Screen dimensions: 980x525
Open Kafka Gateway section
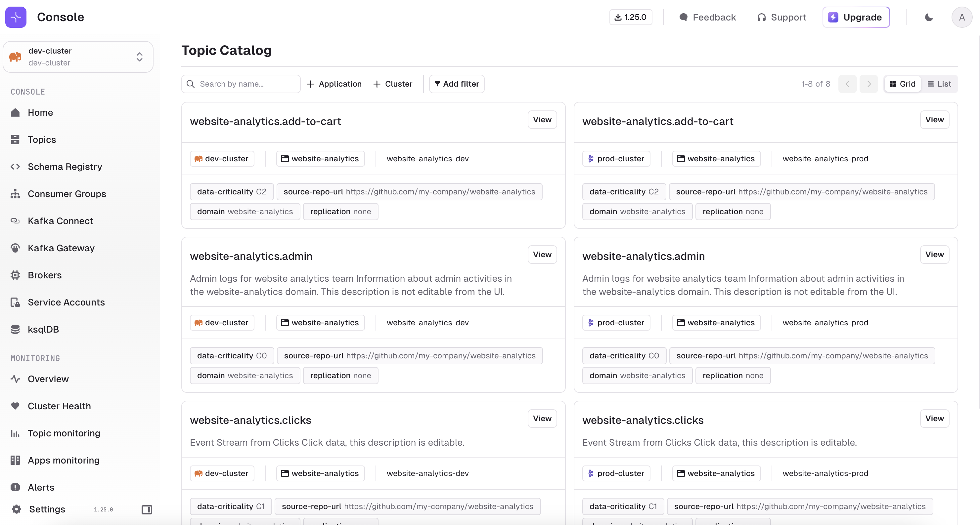click(x=61, y=248)
